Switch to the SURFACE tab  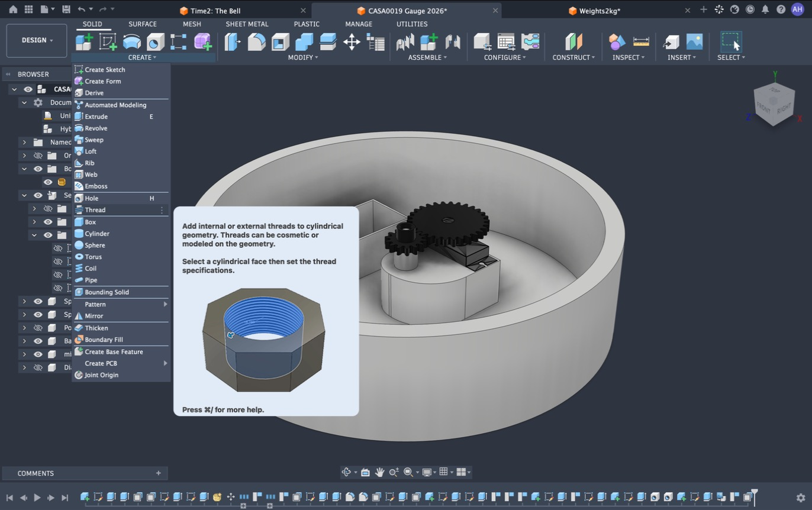coord(143,24)
